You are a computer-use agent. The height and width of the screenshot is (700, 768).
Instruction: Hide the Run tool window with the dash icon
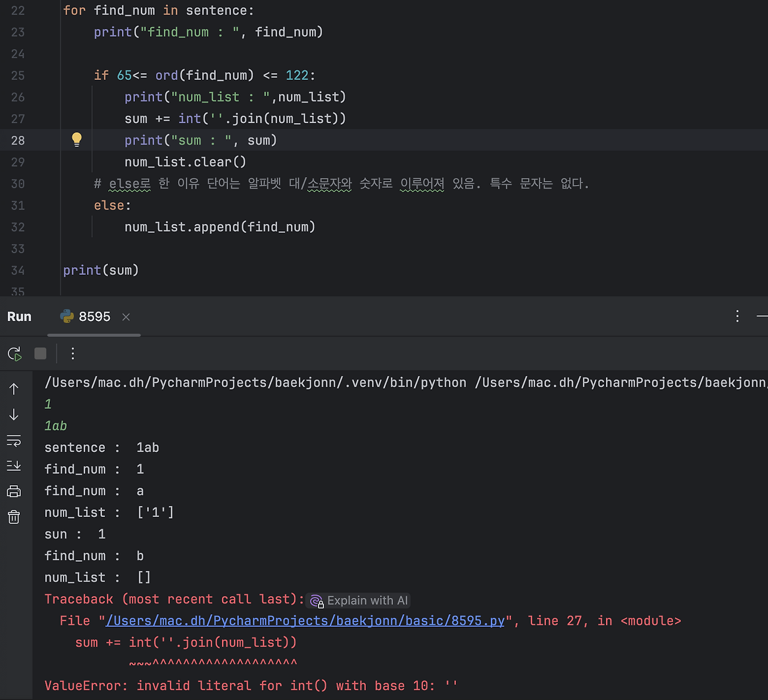click(762, 316)
